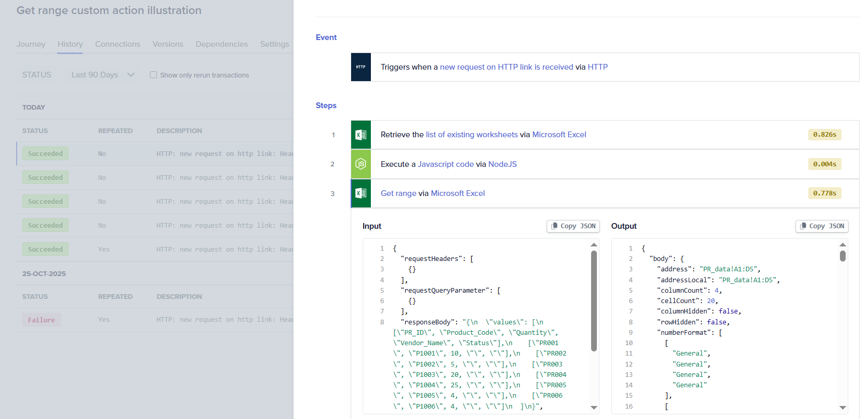Click Microsoft Excel link in step 3
Image resolution: width=868 pixels, height=419 pixels.
tap(458, 193)
